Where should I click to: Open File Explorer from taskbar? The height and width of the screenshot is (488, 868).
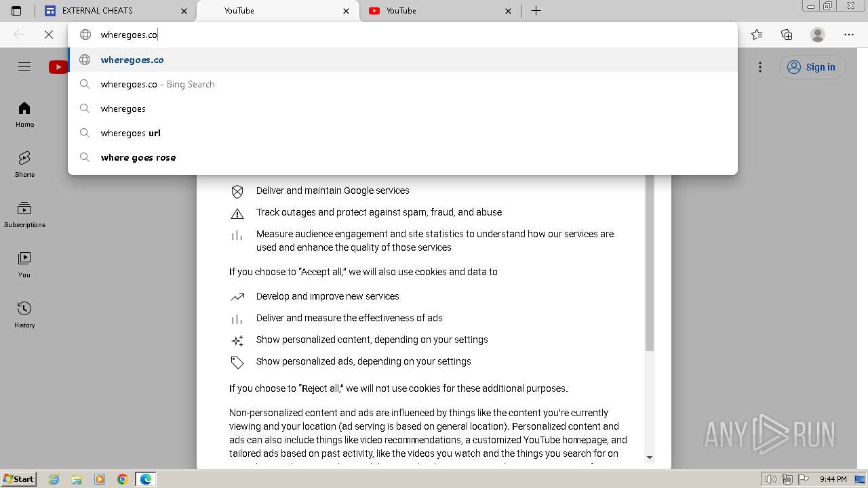[x=77, y=479]
